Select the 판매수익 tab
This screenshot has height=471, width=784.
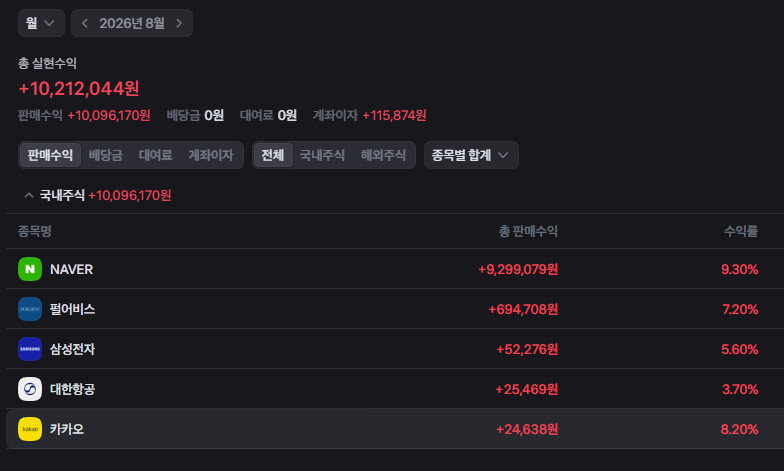[50, 155]
